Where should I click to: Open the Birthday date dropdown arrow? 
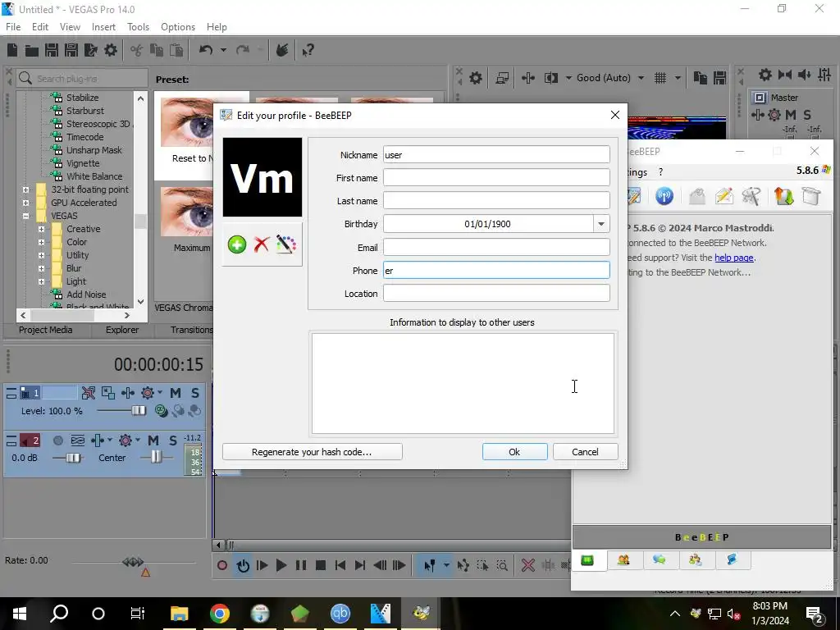pyautogui.click(x=601, y=224)
